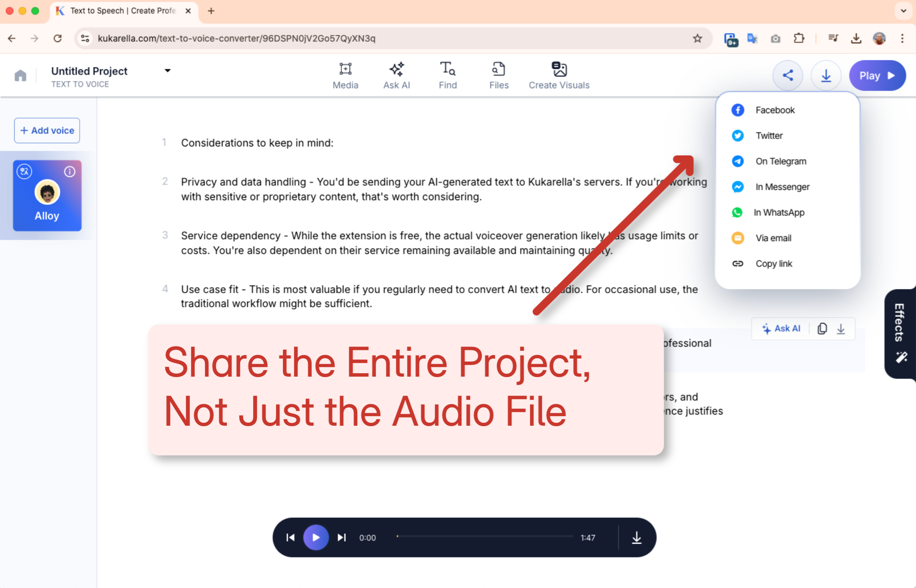916x588 pixels.
Task: Click the paragraph starting 'Use case fit'
Action: 439,296
